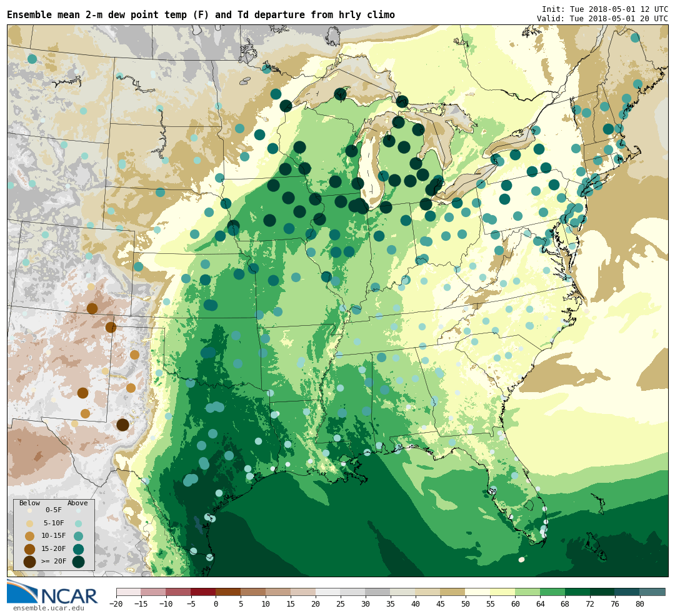Viewport: 675px width, 616px height.
Task: Click the '-20' colorbar tick label
Action: 116,604
